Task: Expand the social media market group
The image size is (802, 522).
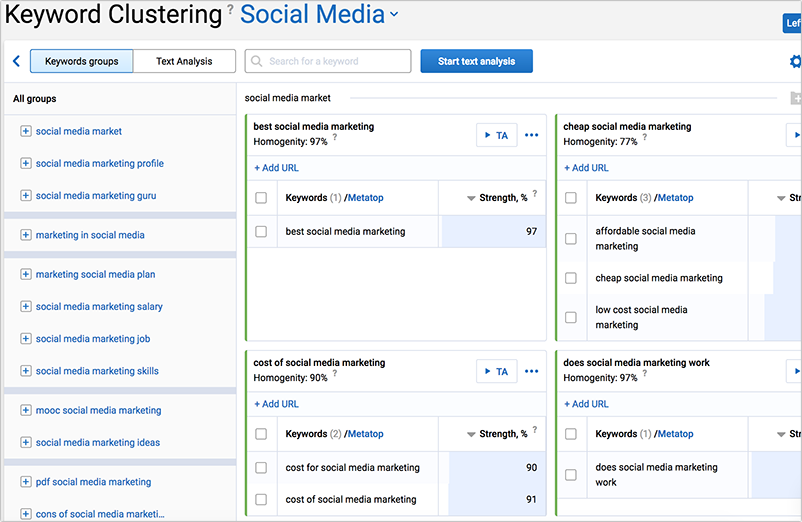Action: point(26,131)
